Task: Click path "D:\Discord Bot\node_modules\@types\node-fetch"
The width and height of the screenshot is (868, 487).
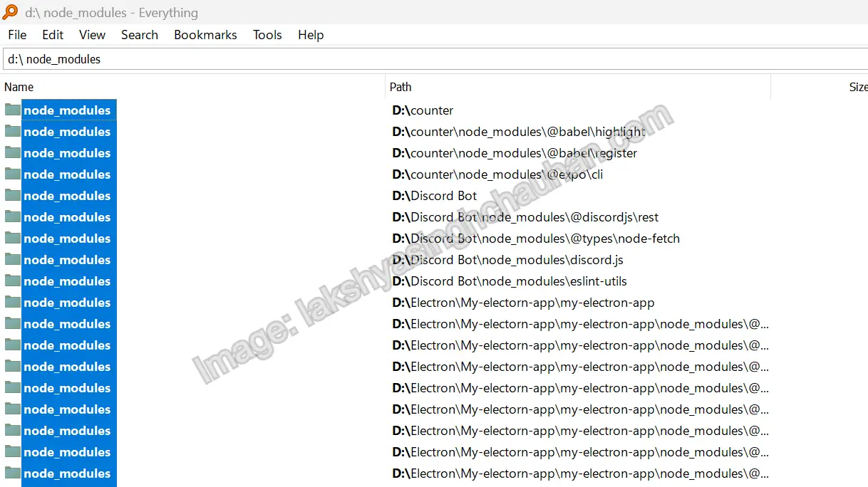Action: (536, 239)
